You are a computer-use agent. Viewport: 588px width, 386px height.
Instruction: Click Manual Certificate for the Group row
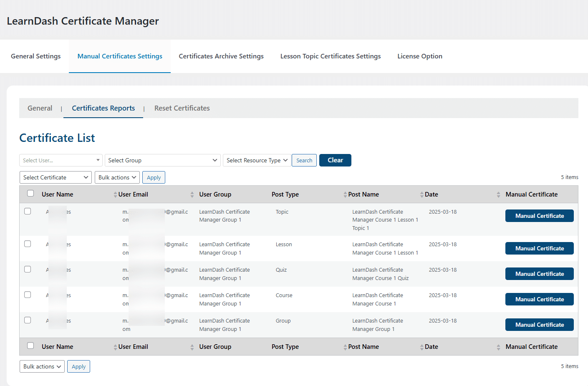click(x=540, y=325)
